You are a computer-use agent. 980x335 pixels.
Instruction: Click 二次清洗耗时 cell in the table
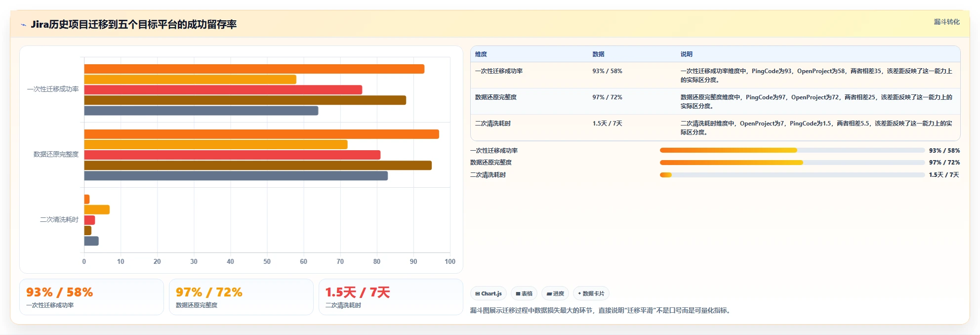(493, 124)
